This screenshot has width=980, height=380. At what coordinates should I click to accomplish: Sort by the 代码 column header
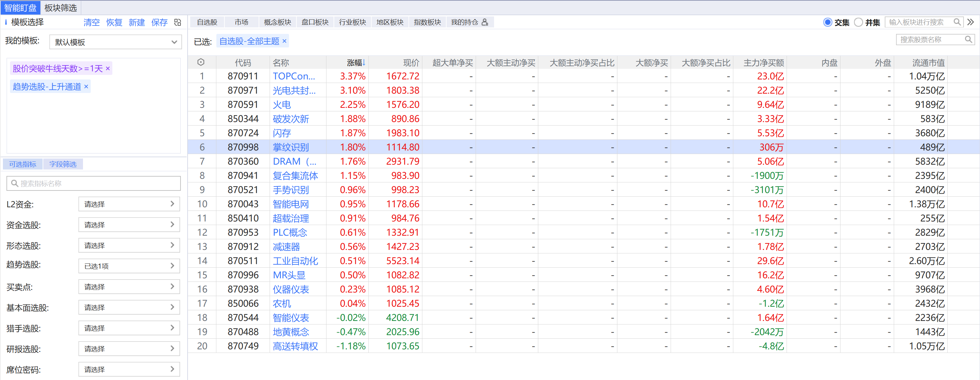click(x=243, y=62)
